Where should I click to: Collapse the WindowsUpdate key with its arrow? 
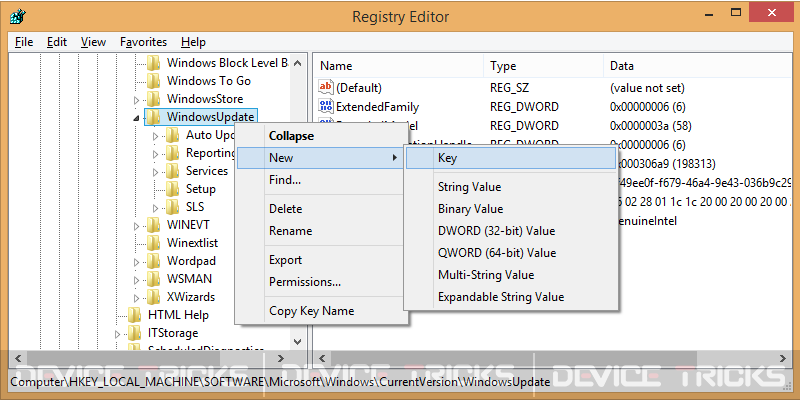[x=136, y=118]
